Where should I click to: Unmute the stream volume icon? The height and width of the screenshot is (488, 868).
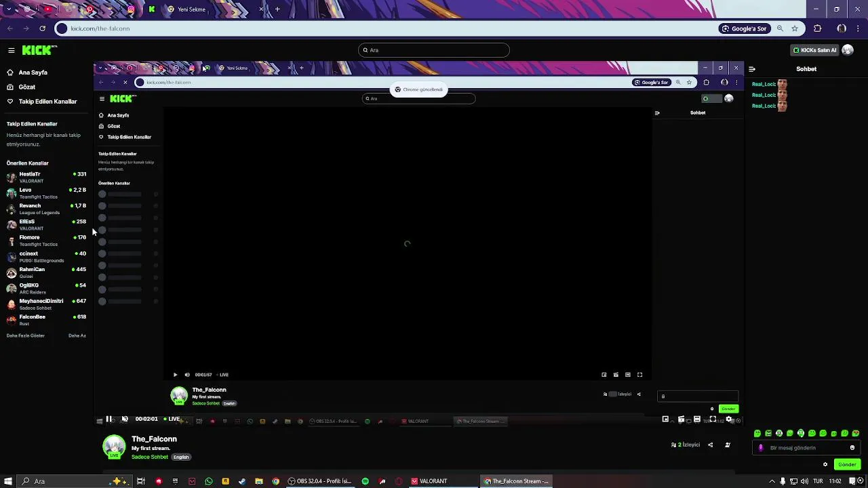125,419
